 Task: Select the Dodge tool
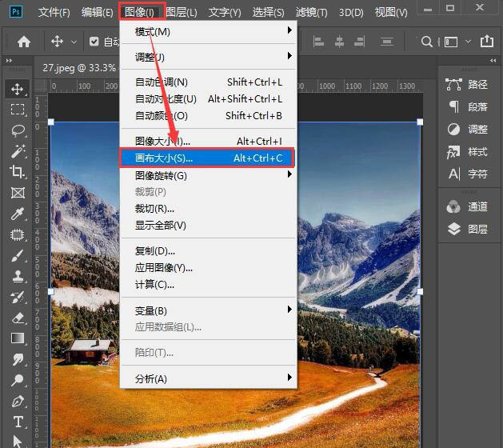18,380
